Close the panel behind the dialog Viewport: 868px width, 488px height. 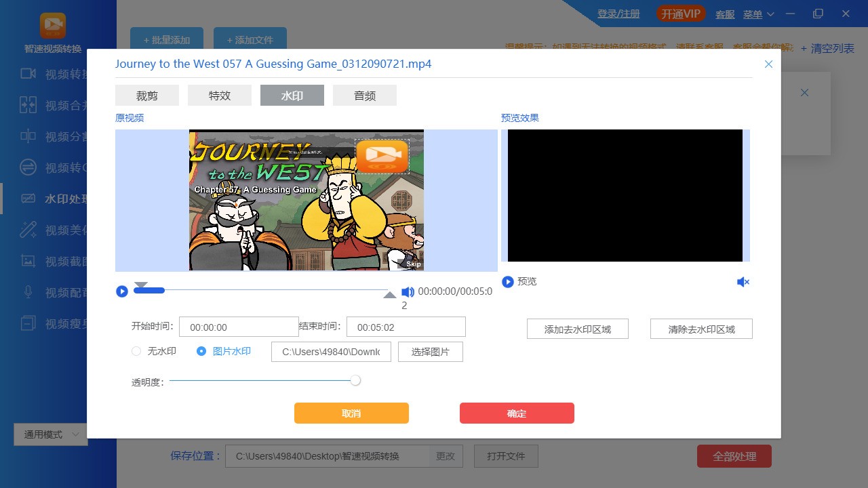[x=804, y=93]
